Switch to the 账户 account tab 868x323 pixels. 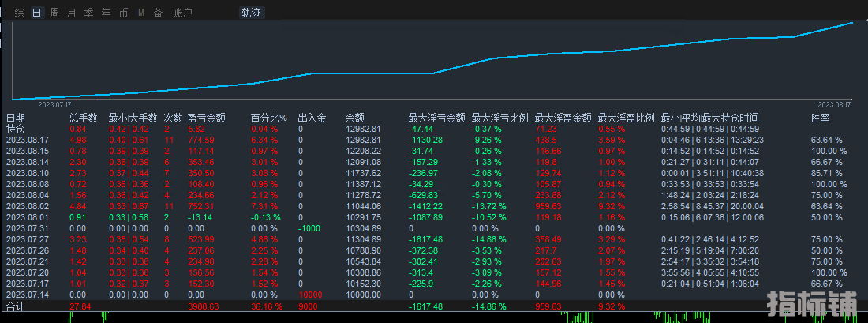point(182,13)
